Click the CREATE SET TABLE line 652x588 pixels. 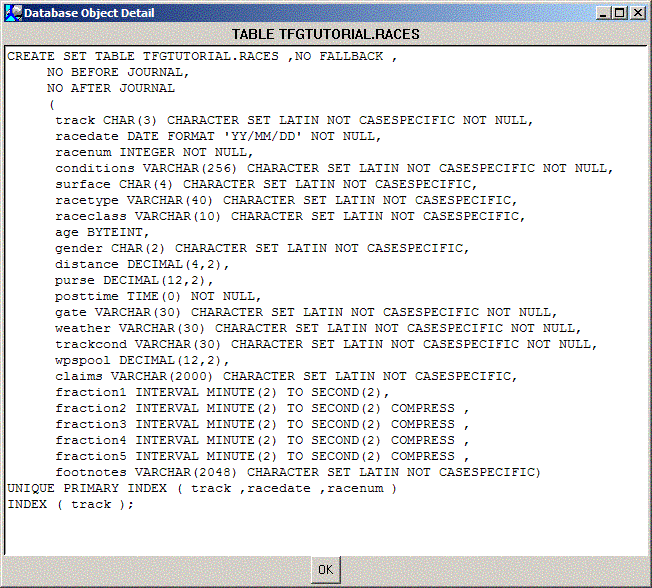(x=202, y=56)
